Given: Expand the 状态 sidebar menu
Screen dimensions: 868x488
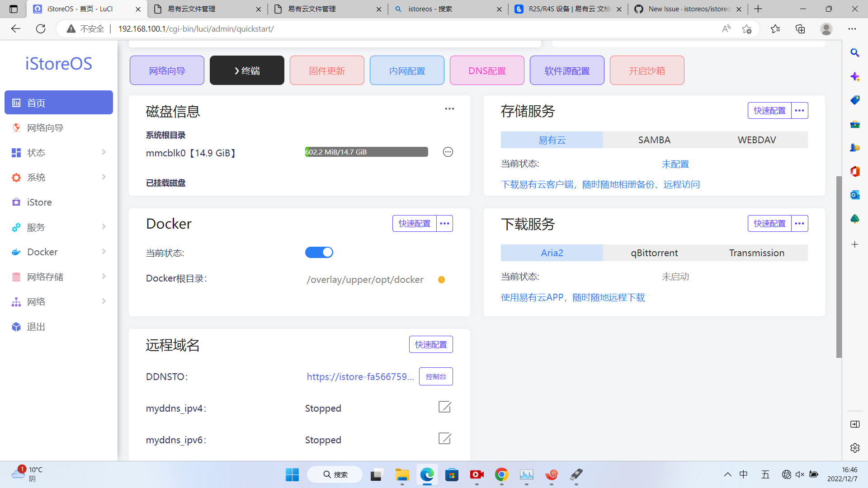Looking at the screenshot, I should (59, 153).
